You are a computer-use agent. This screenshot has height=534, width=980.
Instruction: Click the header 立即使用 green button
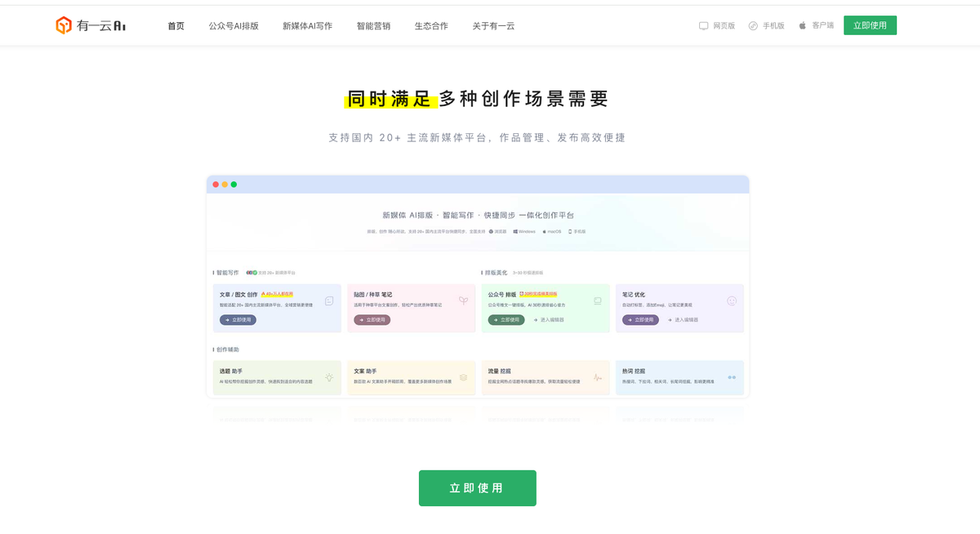coord(870,25)
